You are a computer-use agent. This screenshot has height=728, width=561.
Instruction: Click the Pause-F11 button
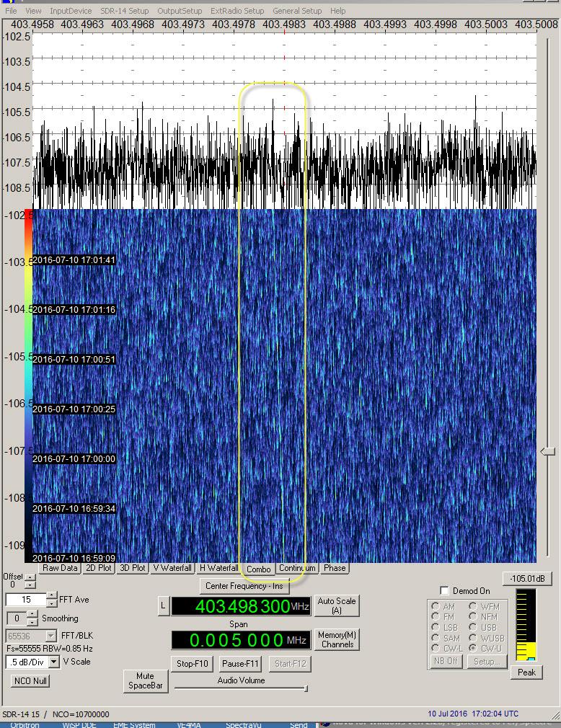(x=240, y=663)
